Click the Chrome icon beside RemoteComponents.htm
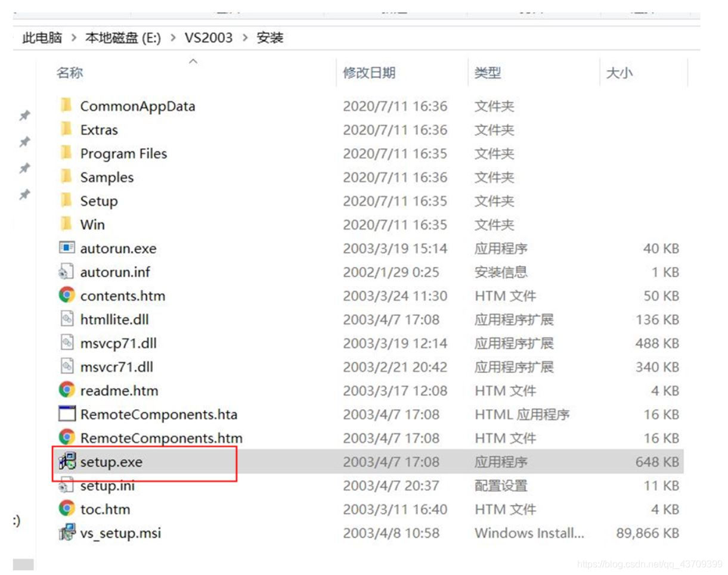728x575 pixels. point(67,438)
